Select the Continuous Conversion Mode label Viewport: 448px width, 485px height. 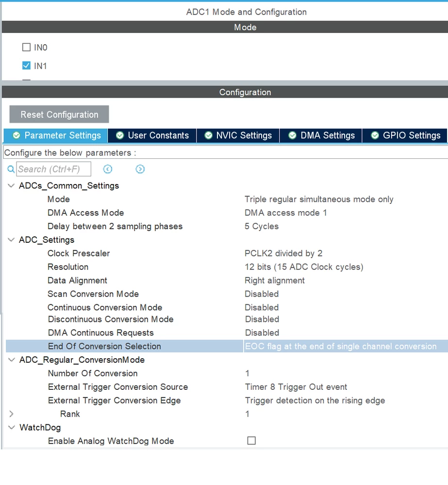(x=105, y=307)
